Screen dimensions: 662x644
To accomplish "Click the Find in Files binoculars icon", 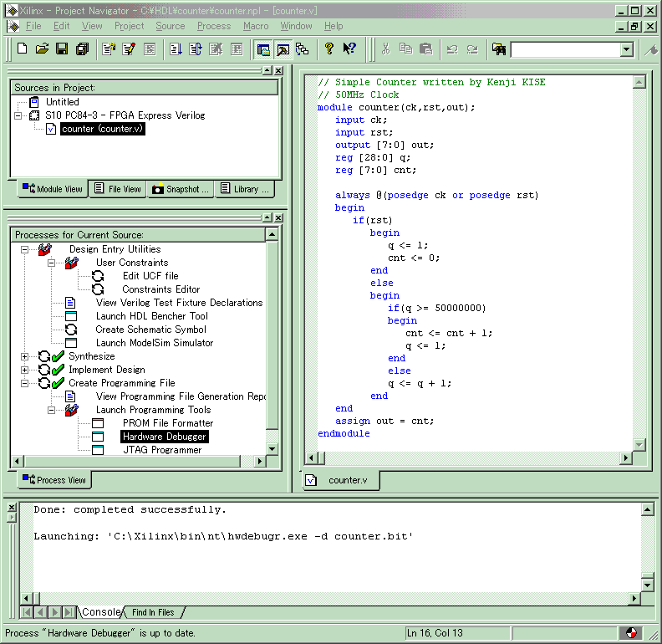I will (x=499, y=49).
